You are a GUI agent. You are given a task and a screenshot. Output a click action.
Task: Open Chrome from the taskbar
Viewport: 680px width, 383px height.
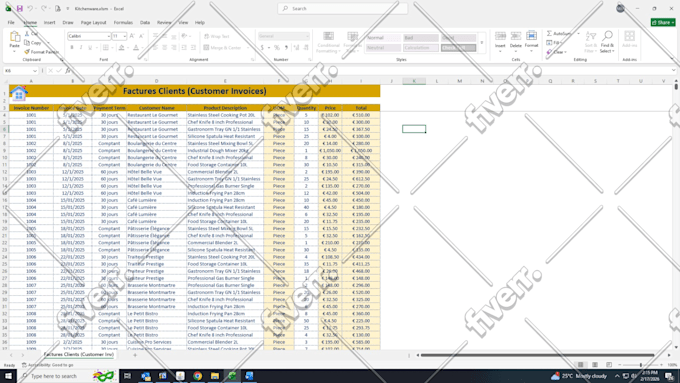click(x=197, y=376)
